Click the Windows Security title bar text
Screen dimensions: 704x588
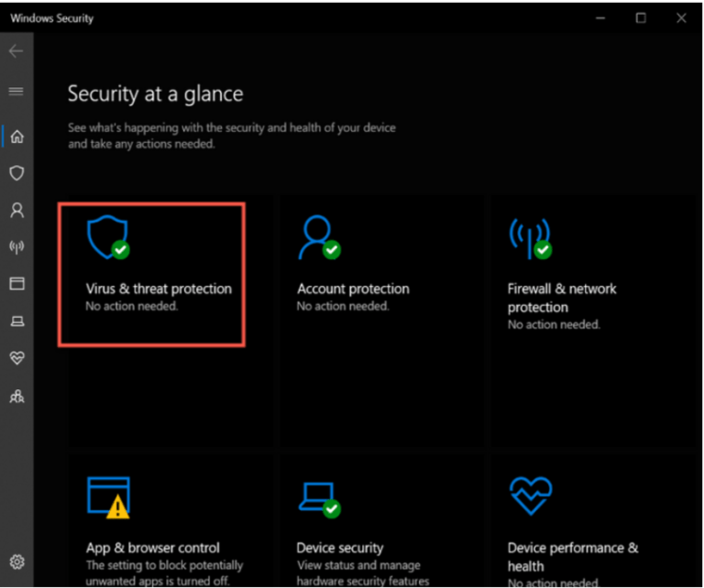(52, 18)
